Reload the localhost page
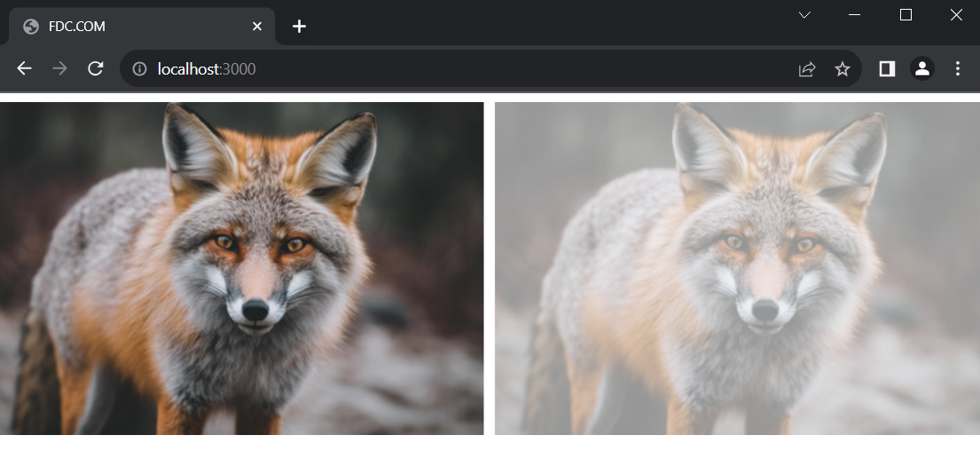 click(x=95, y=68)
